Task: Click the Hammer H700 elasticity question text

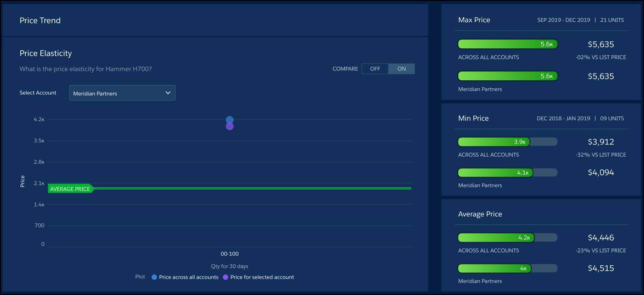Action: pyautogui.click(x=86, y=69)
